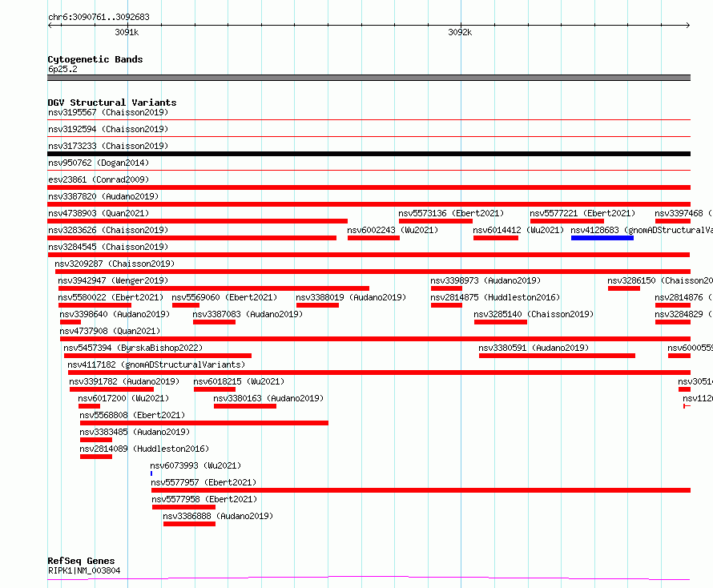Click nsv3285140 (Chaisson2019) label
The height and width of the screenshot is (588, 713).
534,314
